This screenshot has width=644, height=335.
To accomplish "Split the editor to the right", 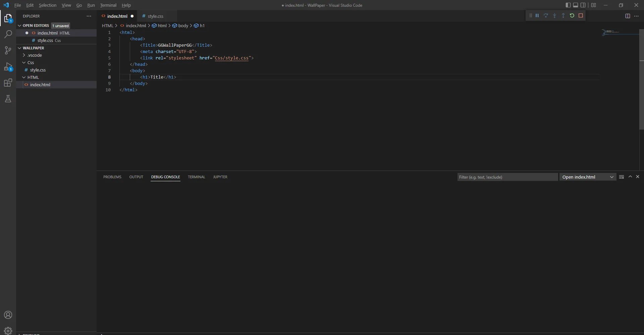I will (x=628, y=16).
